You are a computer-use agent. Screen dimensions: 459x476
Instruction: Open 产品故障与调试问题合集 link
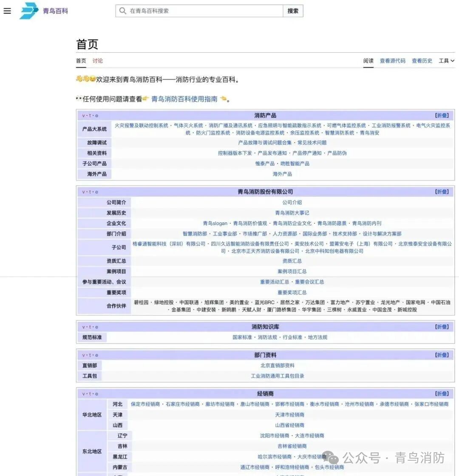pos(265,143)
